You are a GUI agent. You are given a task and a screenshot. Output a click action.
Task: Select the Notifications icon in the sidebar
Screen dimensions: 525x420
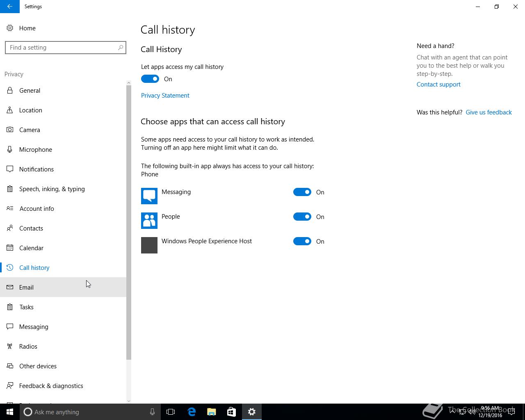(x=10, y=169)
